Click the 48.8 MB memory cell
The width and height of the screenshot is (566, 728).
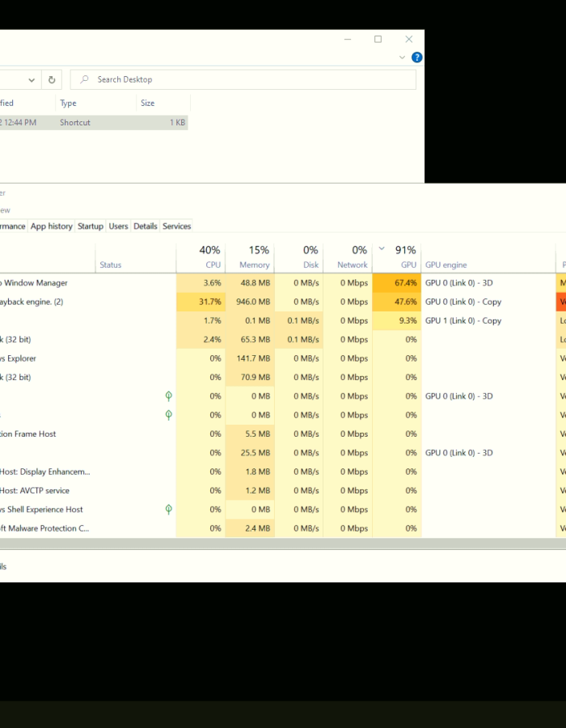[250, 283]
